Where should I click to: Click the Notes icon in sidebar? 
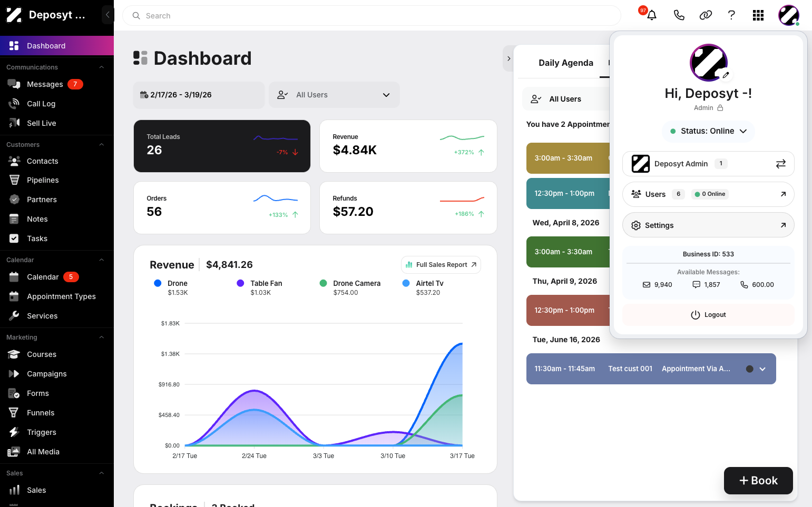[14, 219]
